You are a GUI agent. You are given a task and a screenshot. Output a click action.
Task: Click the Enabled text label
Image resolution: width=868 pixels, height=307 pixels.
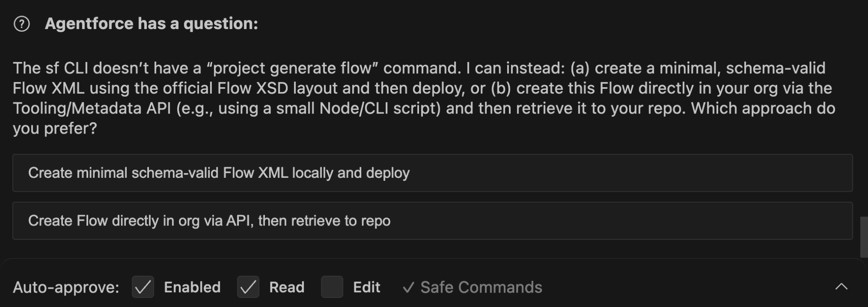pyautogui.click(x=192, y=287)
